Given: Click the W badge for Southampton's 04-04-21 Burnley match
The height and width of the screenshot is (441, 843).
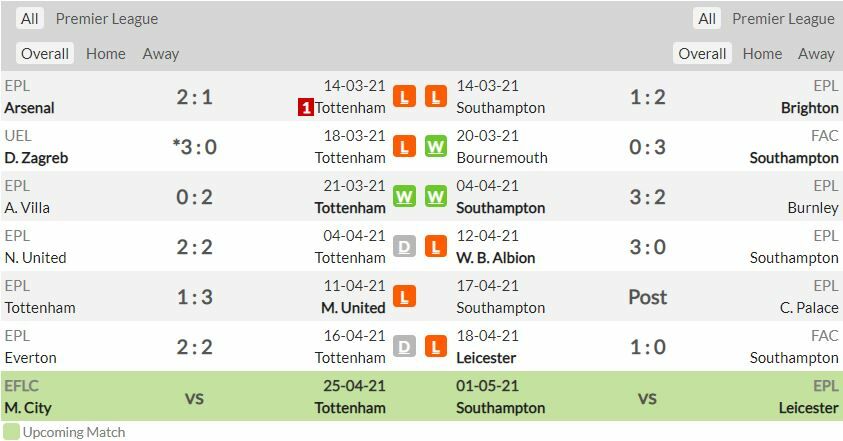Looking at the screenshot, I should [x=435, y=197].
